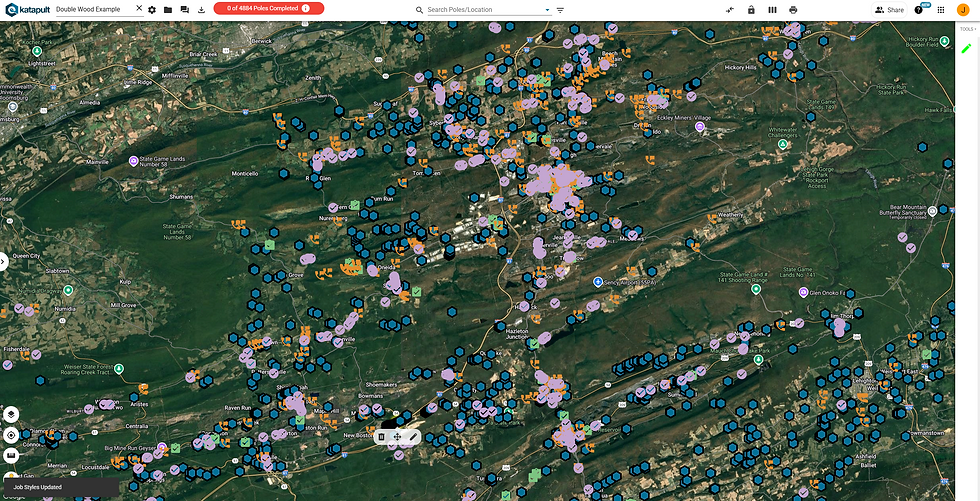This screenshot has height=501, width=980.
Task: Open info icon in poles completed pill
Action: 305,9
